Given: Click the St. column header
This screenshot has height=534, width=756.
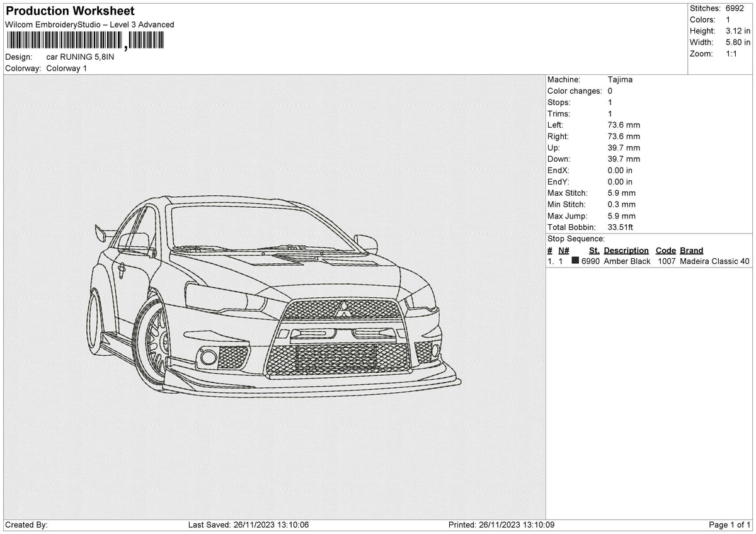Looking at the screenshot, I should (x=594, y=250).
